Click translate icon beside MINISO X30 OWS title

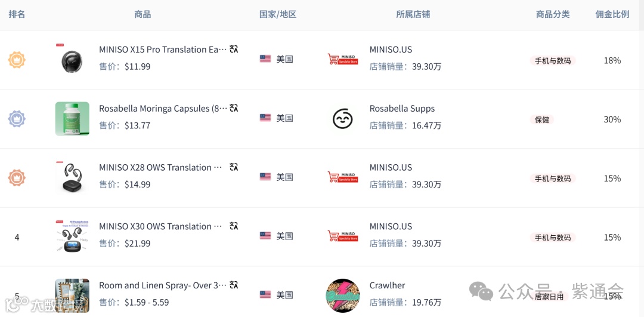point(234,226)
